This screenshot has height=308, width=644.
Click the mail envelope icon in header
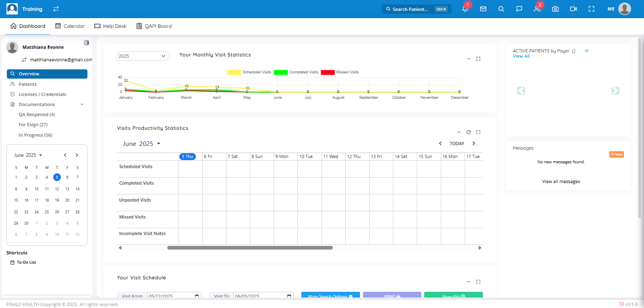[483, 9]
